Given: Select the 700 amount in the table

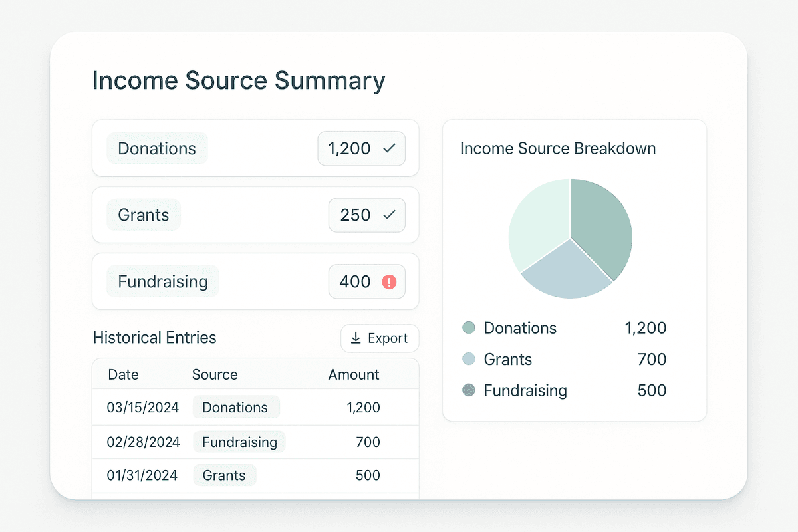Looking at the screenshot, I should [368, 442].
